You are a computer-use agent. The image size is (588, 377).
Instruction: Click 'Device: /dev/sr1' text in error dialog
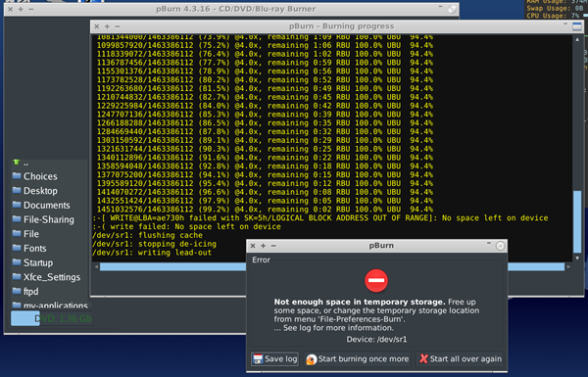(376, 339)
